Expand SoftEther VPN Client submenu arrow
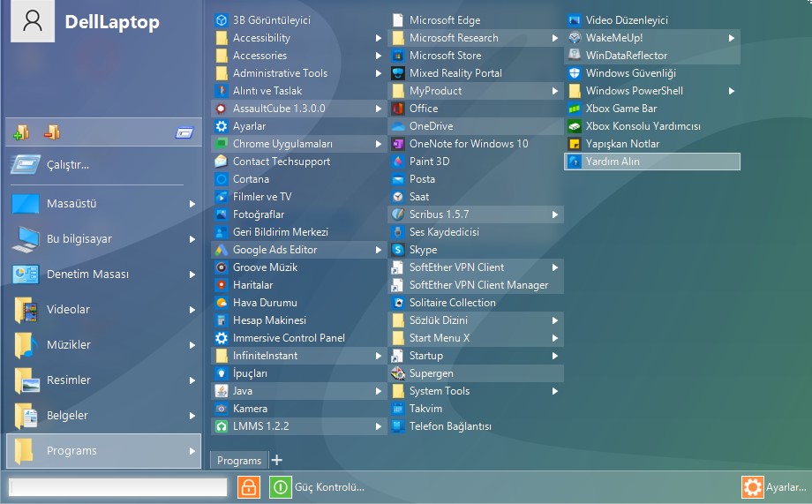 (555, 267)
